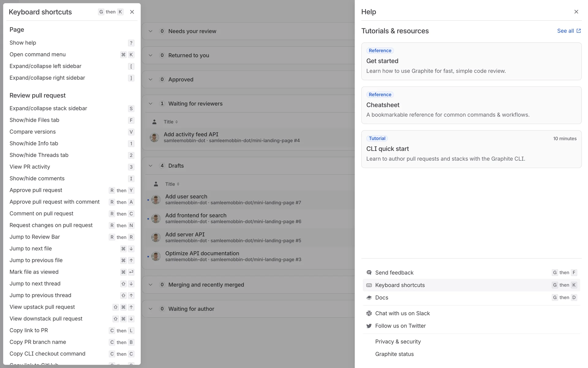Click the Docs stack icon
The image size is (588, 368).
coord(369,297)
